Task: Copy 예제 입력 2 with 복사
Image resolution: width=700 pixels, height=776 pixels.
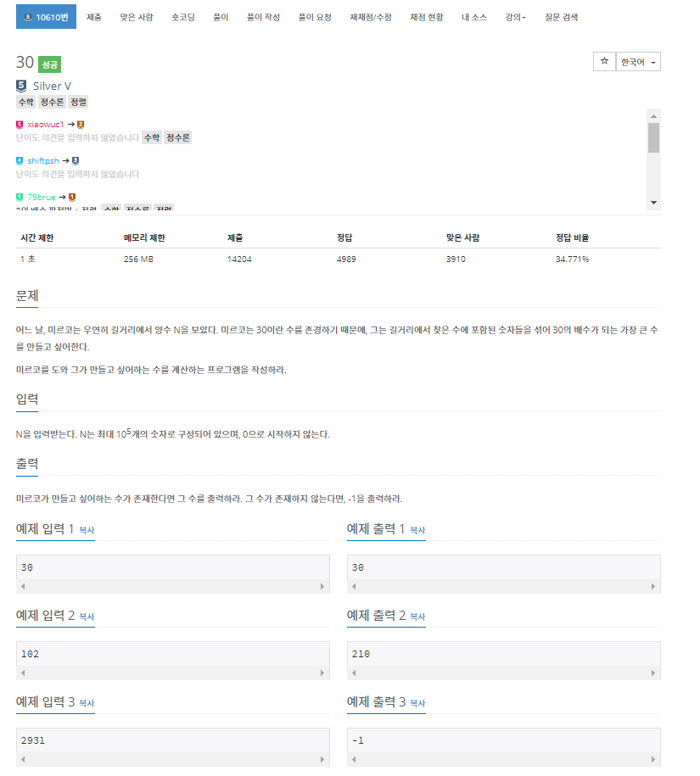Action: coord(87,617)
